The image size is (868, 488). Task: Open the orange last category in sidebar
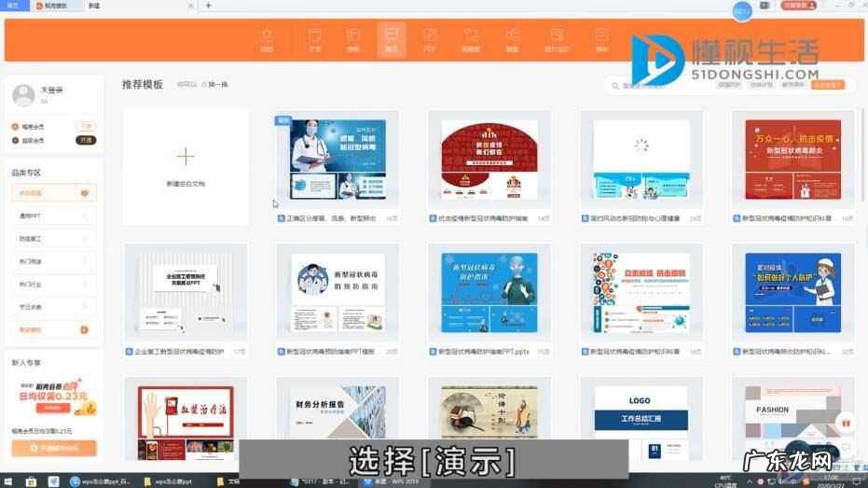click(54, 330)
